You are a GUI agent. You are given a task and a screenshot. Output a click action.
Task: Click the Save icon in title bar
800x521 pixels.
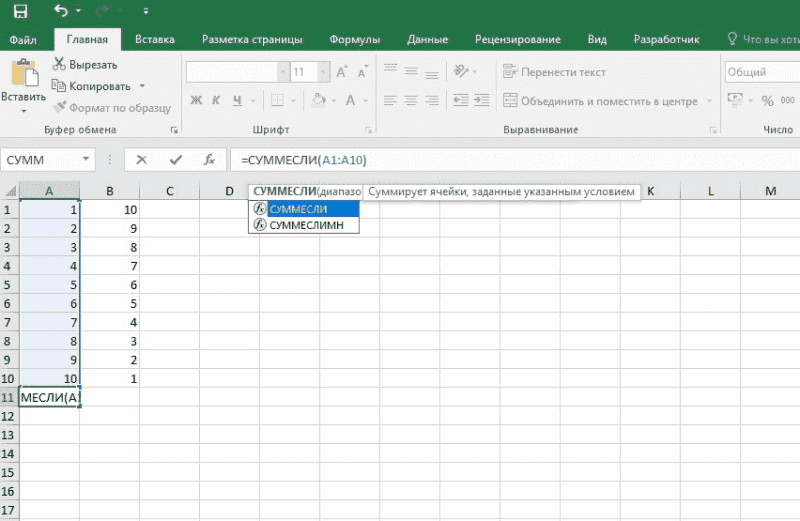[20, 12]
